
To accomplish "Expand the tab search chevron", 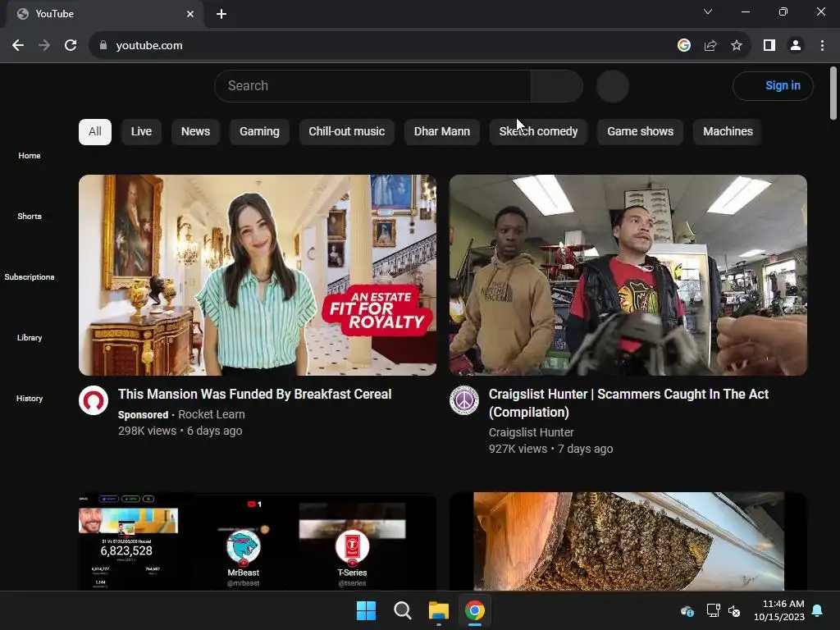I will tap(708, 11).
